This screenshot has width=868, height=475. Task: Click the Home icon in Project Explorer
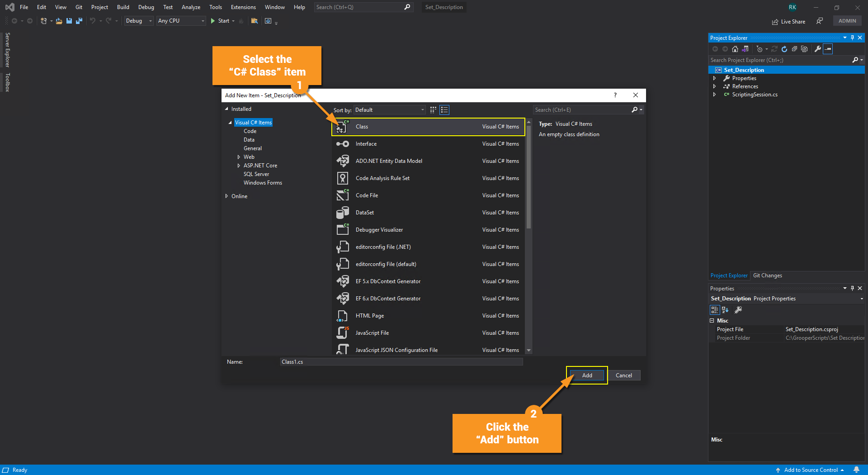pos(735,49)
